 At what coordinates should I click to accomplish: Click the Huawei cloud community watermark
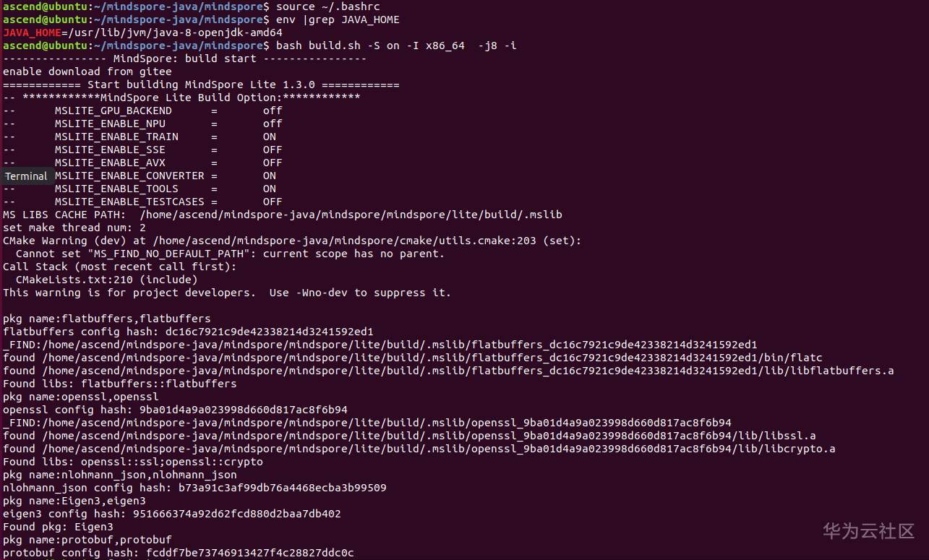868,532
